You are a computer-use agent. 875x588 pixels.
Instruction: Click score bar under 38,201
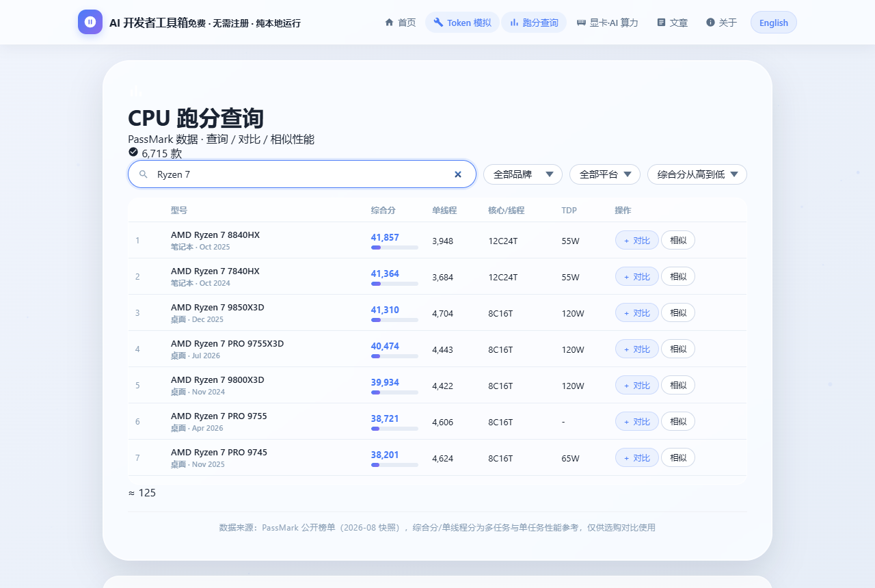[x=394, y=465]
